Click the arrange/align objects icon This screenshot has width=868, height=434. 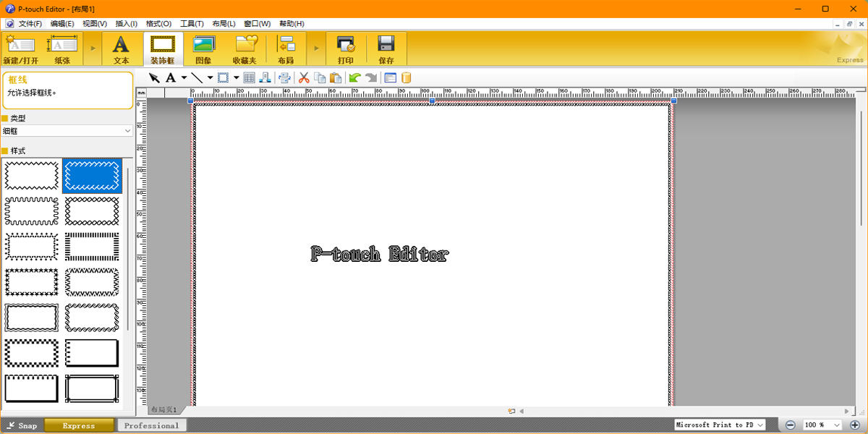pos(265,77)
